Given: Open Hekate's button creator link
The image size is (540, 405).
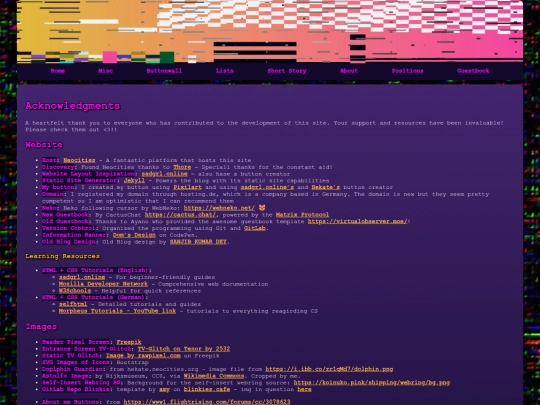Looking at the screenshot, I should (326, 187).
